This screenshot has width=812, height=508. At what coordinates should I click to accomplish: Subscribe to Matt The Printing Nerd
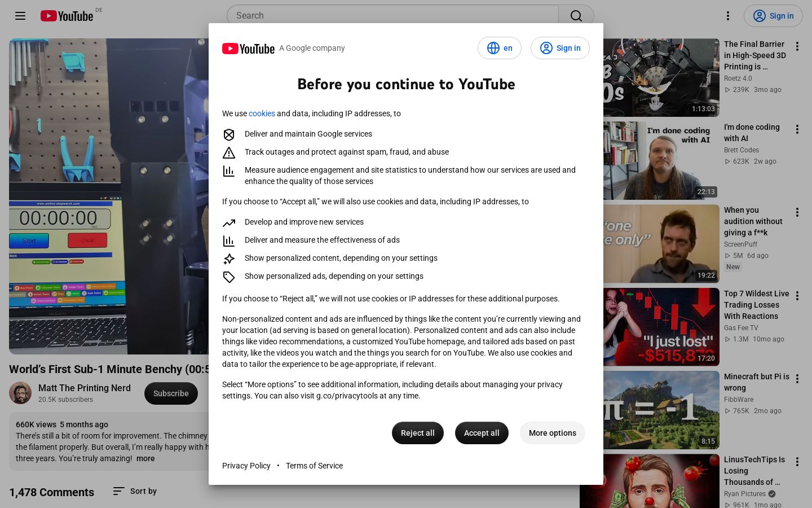(x=171, y=393)
